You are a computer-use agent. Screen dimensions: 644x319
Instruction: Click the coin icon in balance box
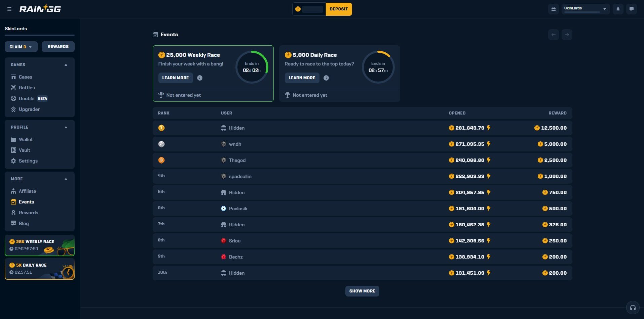(298, 9)
